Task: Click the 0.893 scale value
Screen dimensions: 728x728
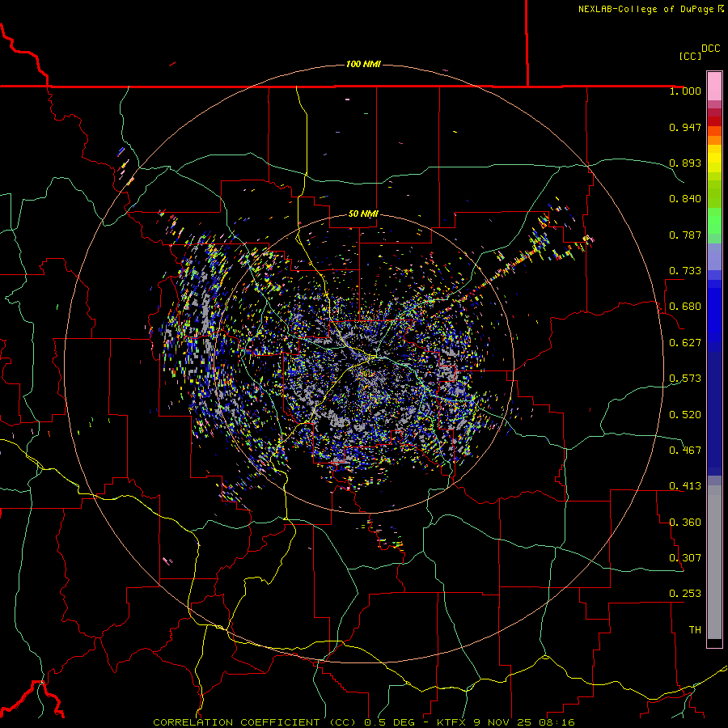Action: 685,163
